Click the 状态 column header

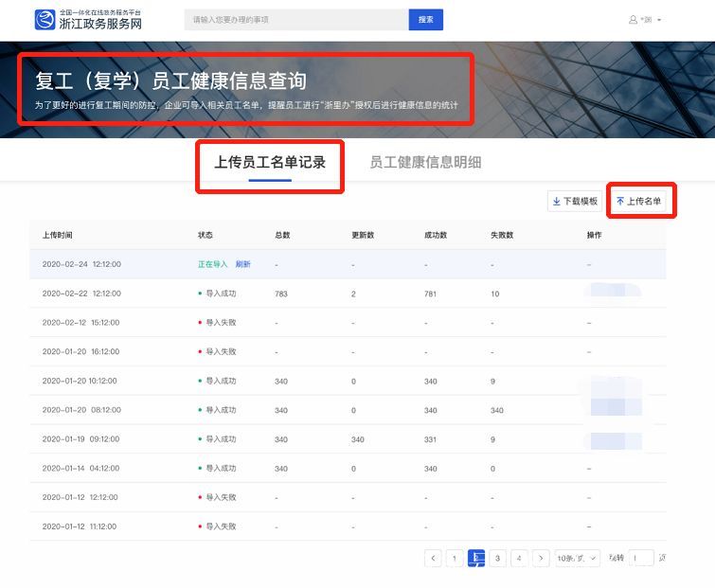point(206,235)
